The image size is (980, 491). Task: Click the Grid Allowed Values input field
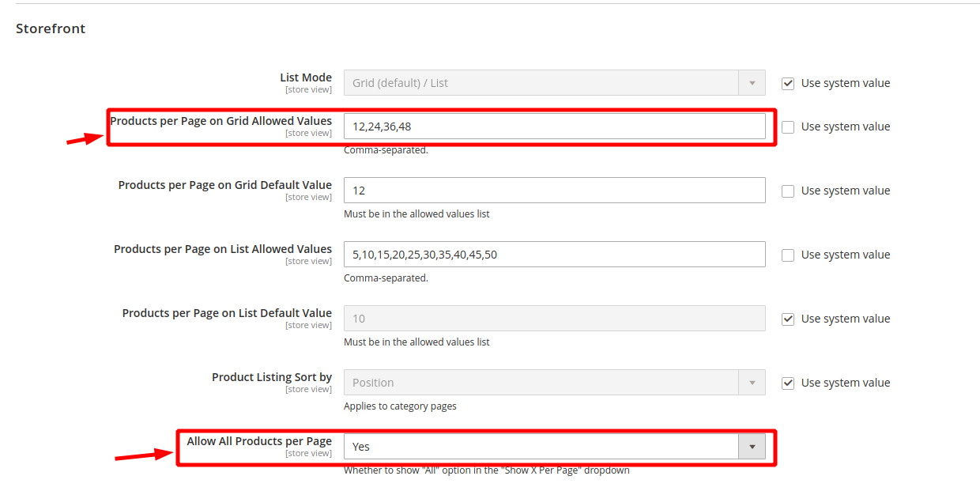point(555,127)
